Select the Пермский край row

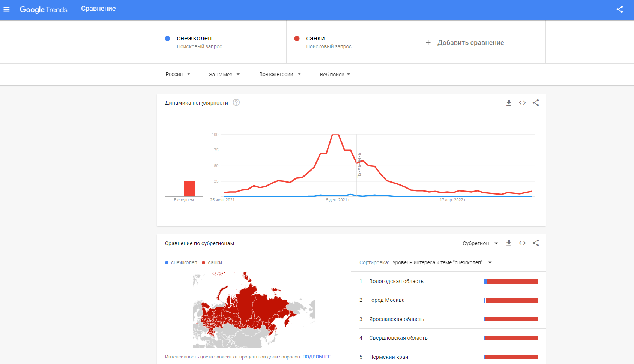click(x=448, y=357)
